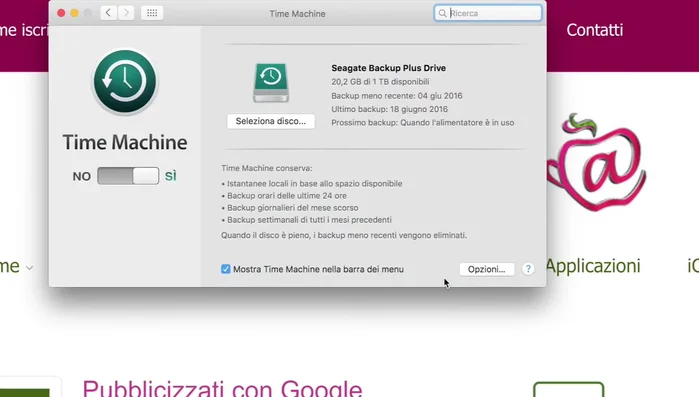The height and width of the screenshot is (397, 699).
Task: Open Time Machine help with question mark
Action: click(528, 269)
